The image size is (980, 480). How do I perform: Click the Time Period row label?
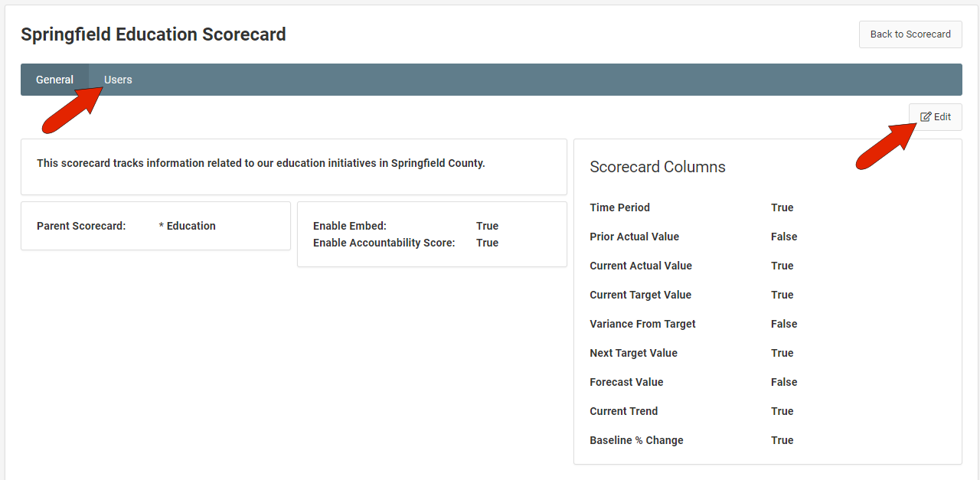(x=619, y=207)
